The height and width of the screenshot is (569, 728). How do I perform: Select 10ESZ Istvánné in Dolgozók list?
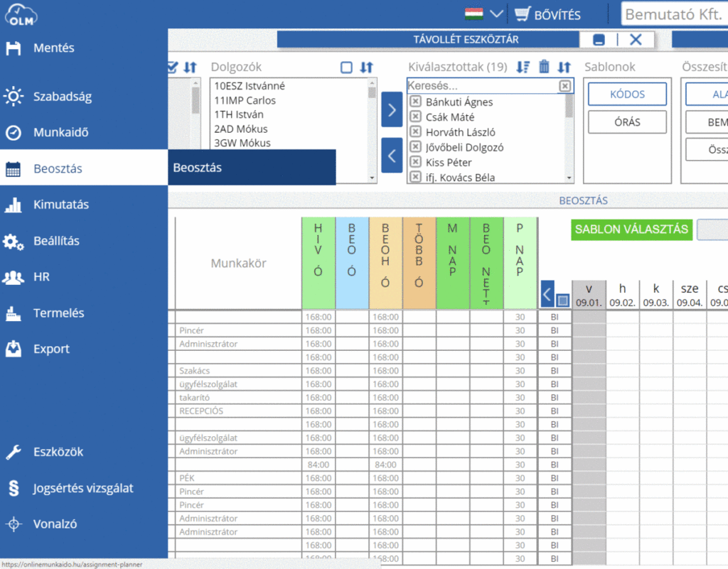click(250, 86)
